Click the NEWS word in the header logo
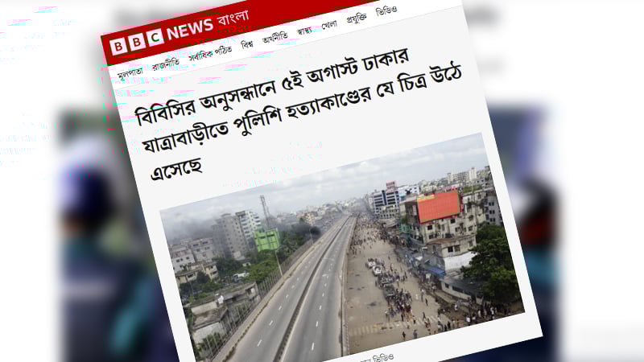This screenshot has width=644, height=362. pyautogui.click(x=190, y=29)
